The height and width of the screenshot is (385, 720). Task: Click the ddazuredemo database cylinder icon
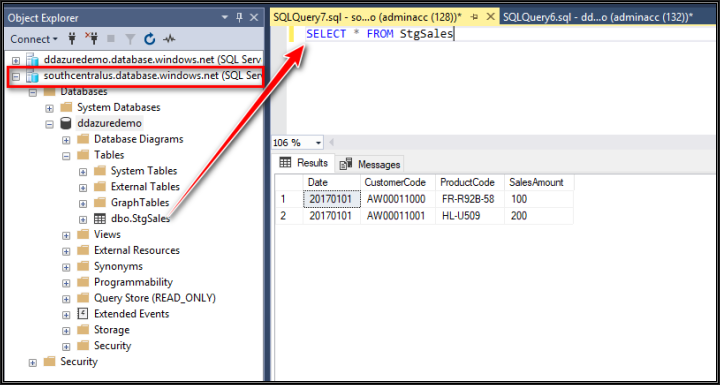coord(66,124)
